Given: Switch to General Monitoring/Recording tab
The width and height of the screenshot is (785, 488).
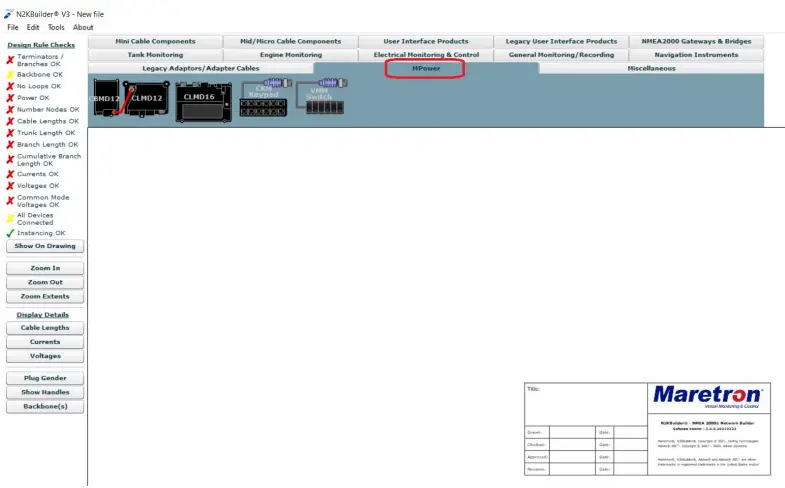Looking at the screenshot, I should click(561, 55).
